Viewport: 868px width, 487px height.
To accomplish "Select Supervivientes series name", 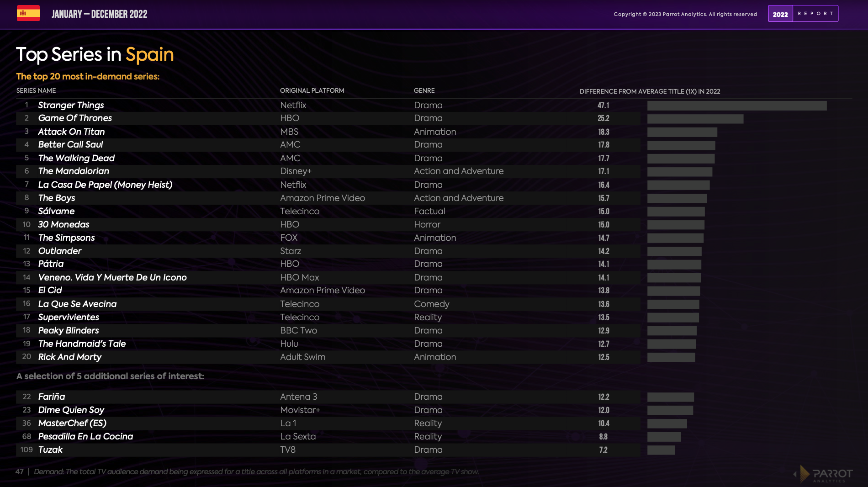I will coord(69,317).
